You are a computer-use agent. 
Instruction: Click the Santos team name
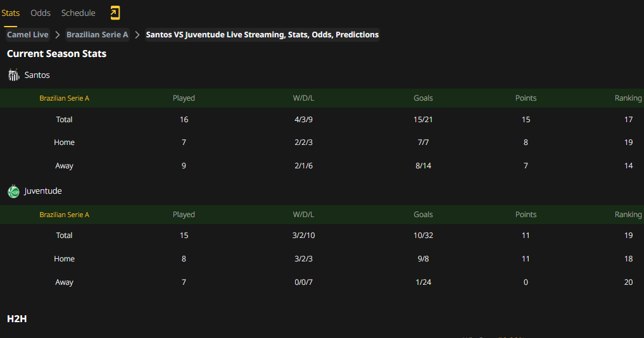[x=37, y=75]
